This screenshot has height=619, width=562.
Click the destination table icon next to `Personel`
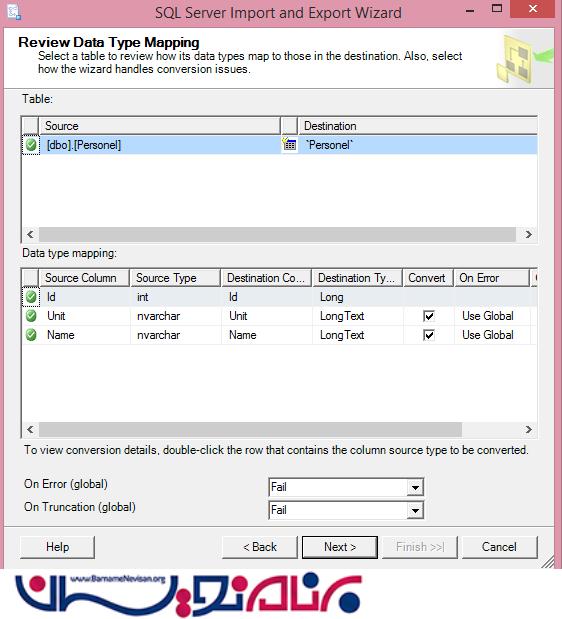tap(290, 144)
